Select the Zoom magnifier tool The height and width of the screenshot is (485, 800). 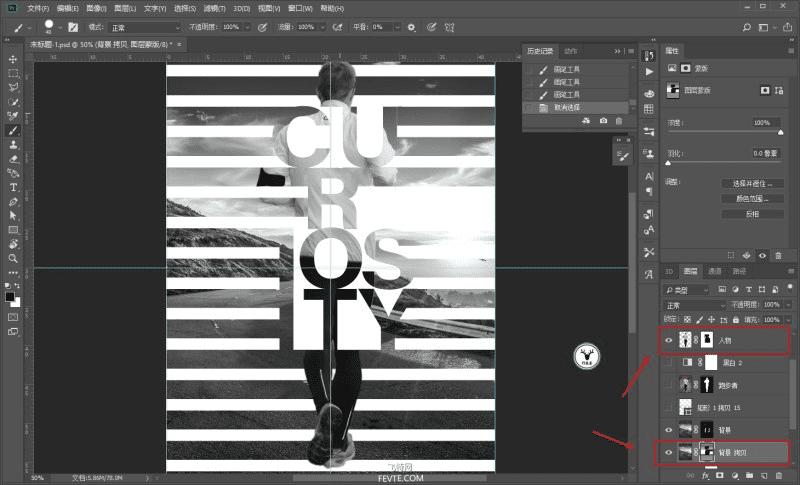[13, 259]
